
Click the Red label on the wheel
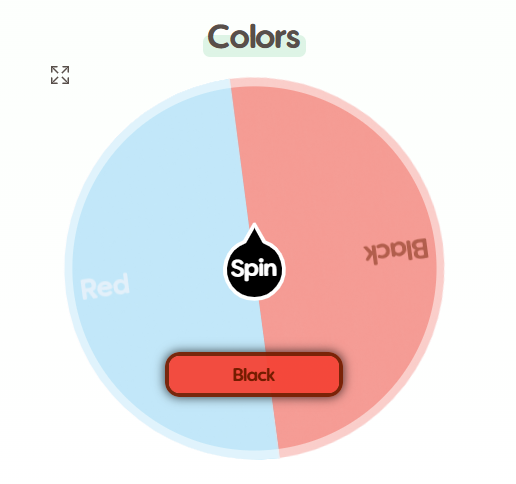coord(105,286)
